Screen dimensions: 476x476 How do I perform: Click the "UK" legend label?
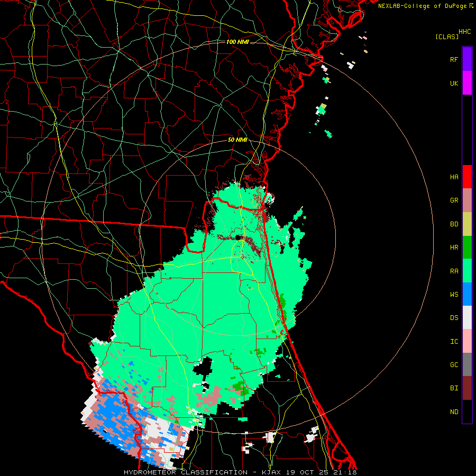coord(454,84)
